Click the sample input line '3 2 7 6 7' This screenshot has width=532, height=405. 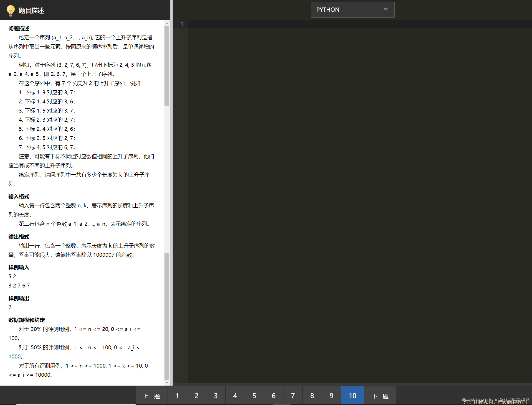pyautogui.click(x=19, y=286)
